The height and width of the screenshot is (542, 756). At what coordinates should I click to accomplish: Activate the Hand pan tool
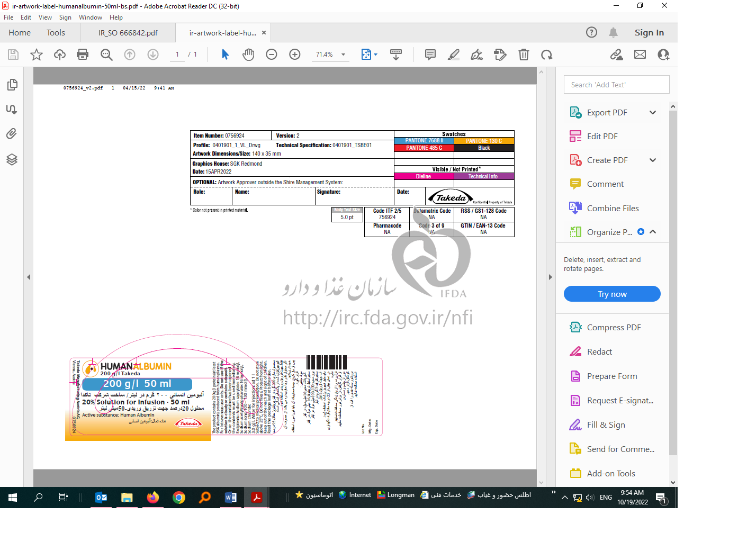248,55
